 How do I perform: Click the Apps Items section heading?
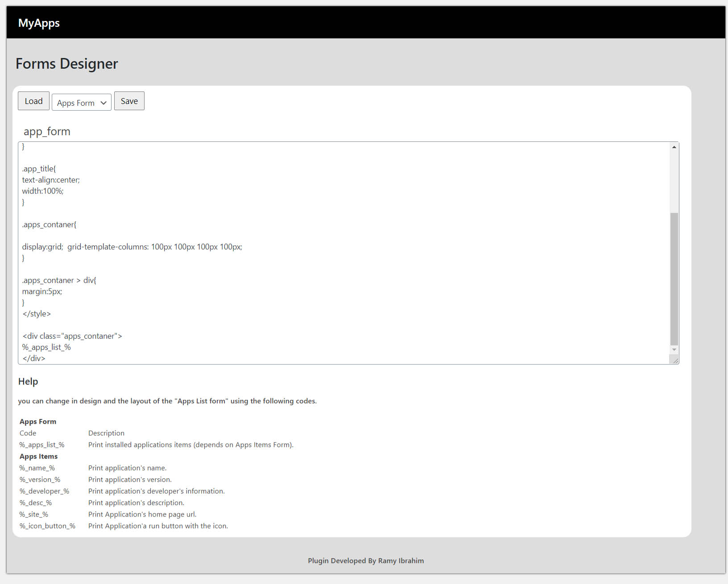click(38, 456)
